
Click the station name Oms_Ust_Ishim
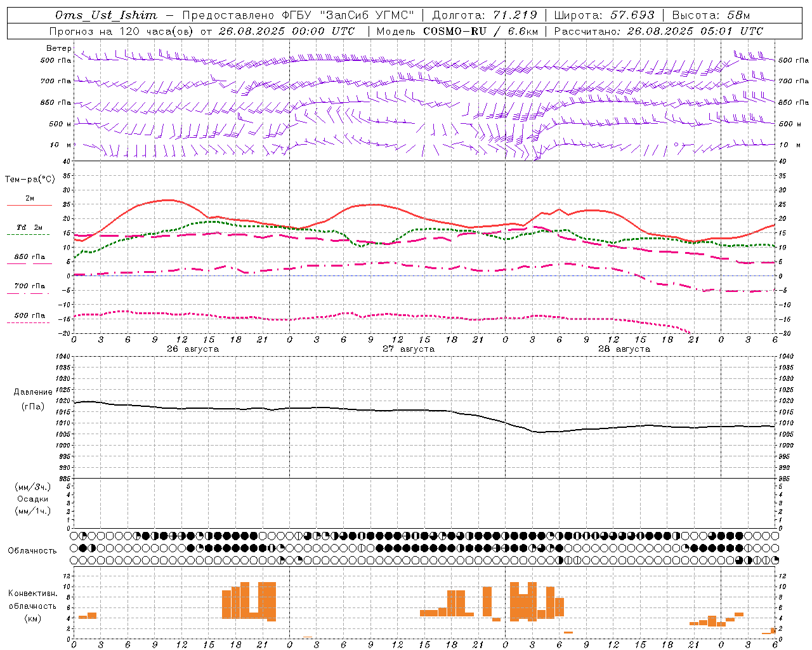click(106, 15)
